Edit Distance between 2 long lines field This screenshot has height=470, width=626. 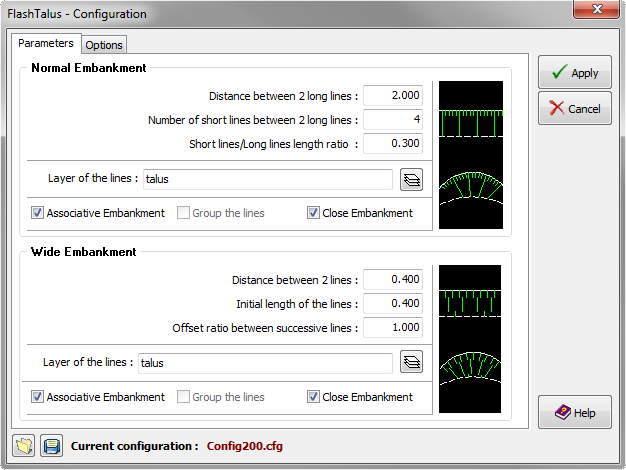click(393, 95)
